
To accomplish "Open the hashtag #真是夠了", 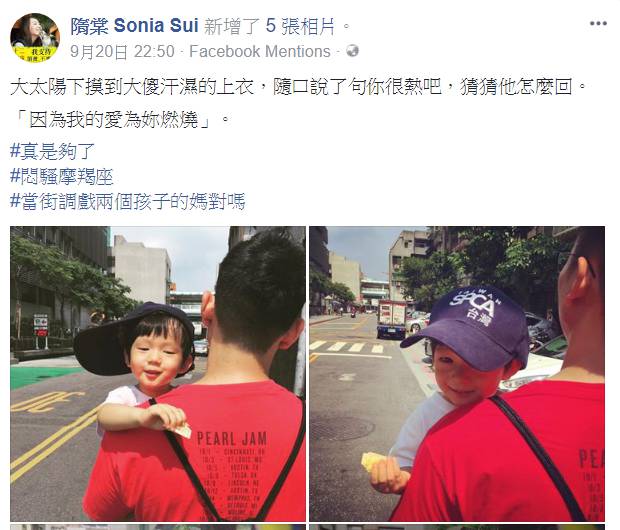I will pyautogui.click(x=53, y=151).
